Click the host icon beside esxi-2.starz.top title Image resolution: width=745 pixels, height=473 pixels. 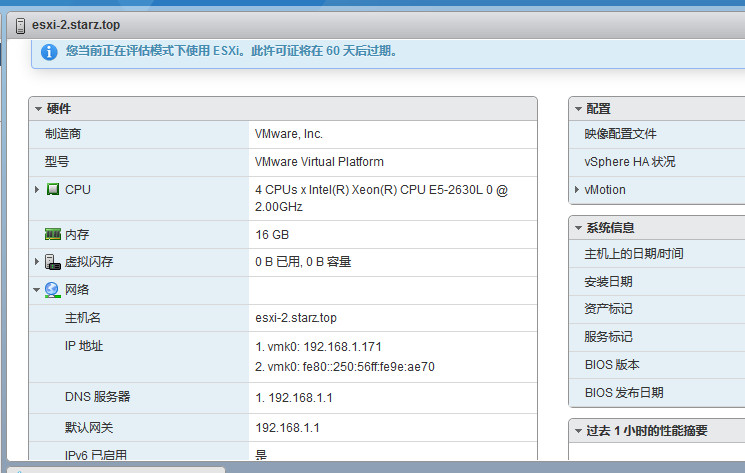tap(20, 26)
